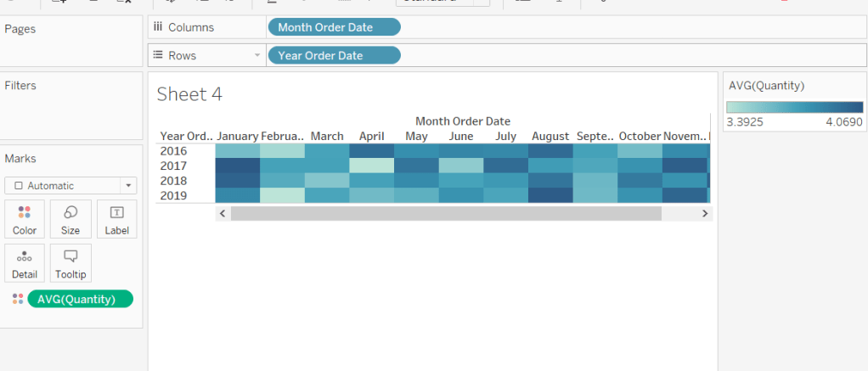Screen dimensions: 868x371
Task: Click color icon beside AVG(Quantity) pill
Action: (18, 299)
